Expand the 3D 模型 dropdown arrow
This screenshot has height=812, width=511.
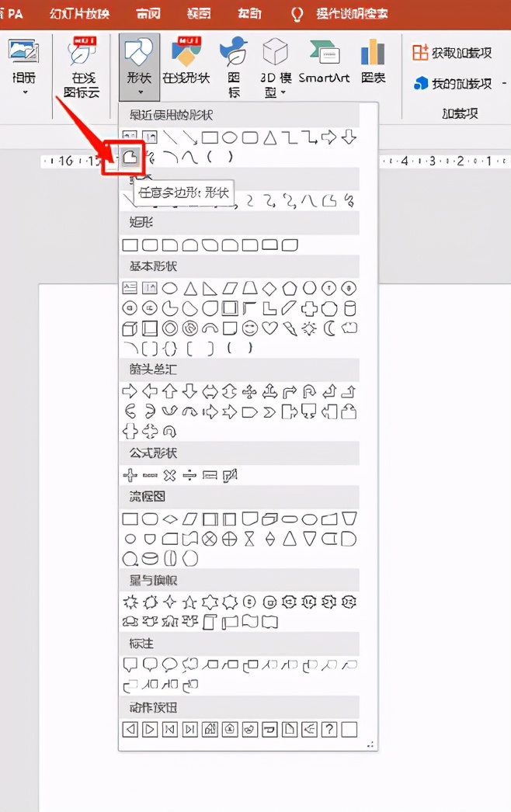click(283, 93)
